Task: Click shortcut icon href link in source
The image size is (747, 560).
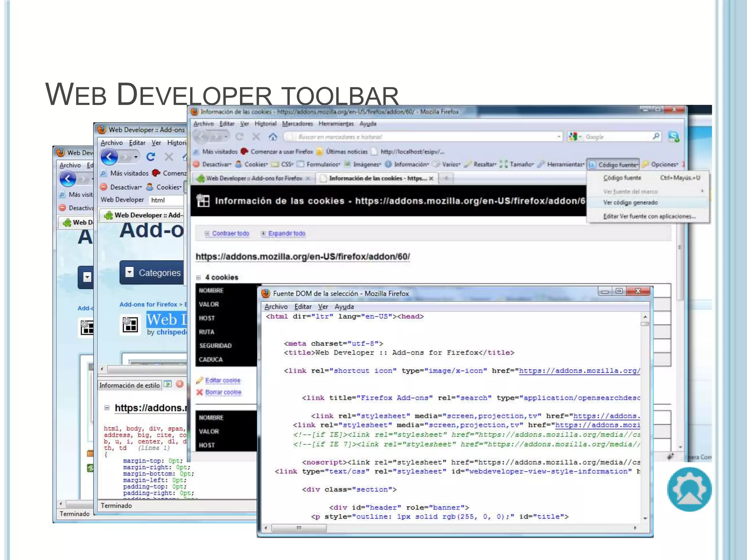Action: point(579,371)
